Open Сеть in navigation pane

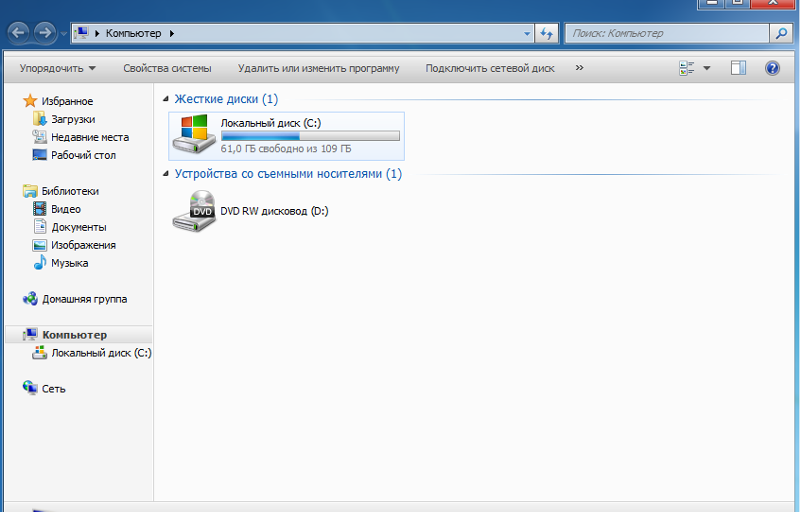pyautogui.click(x=54, y=389)
